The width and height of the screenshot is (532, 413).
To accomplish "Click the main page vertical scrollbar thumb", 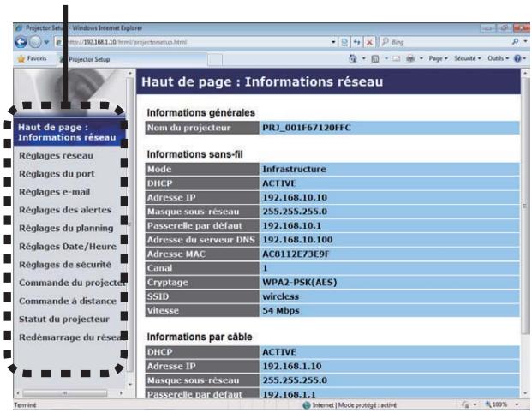I will 525,206.
